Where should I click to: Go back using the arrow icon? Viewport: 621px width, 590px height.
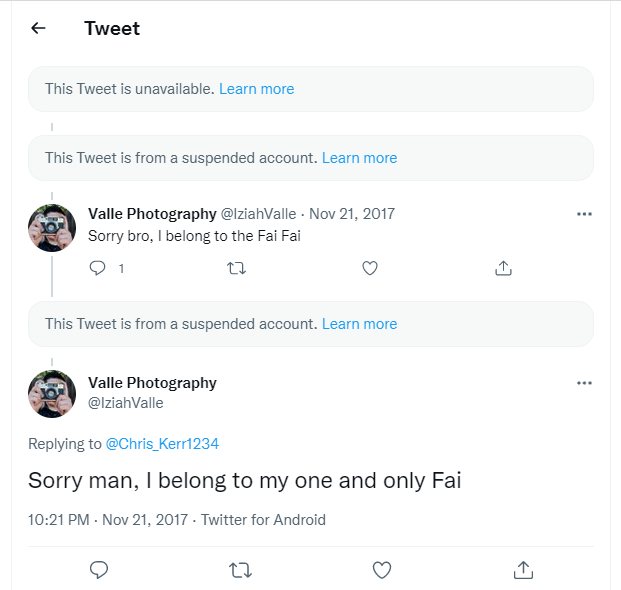tap(39, 28)
